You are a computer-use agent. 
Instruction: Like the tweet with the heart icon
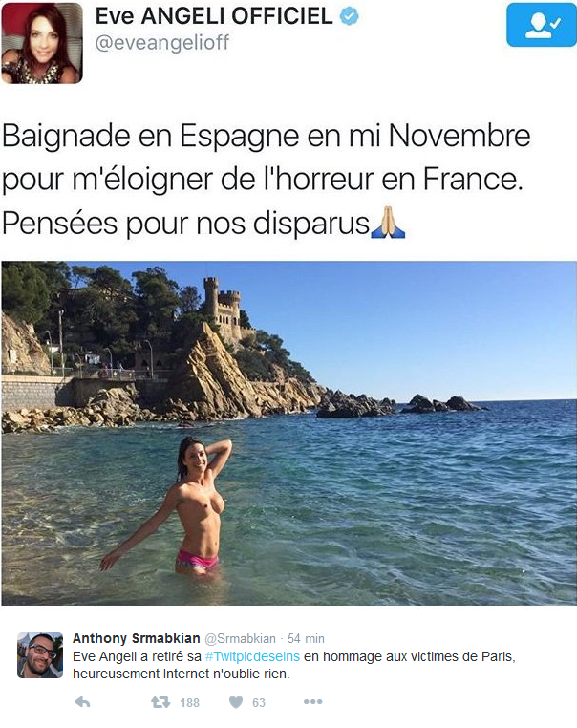[236, 702]
